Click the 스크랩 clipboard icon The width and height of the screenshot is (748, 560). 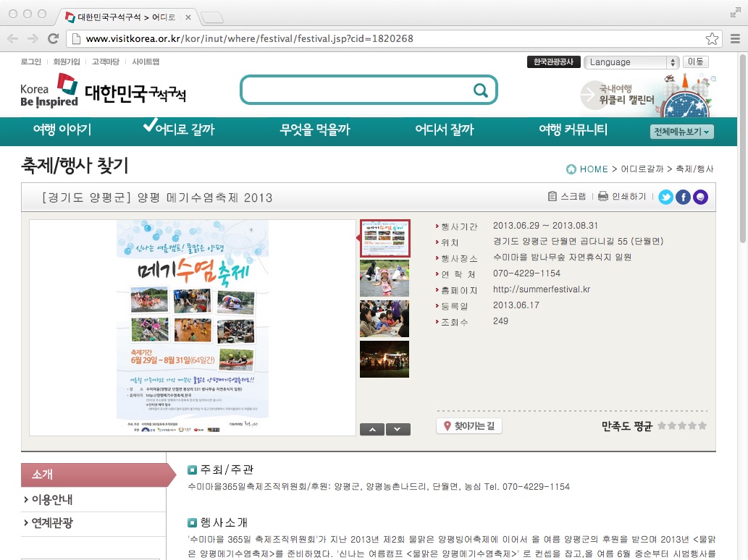click(552, 196)
